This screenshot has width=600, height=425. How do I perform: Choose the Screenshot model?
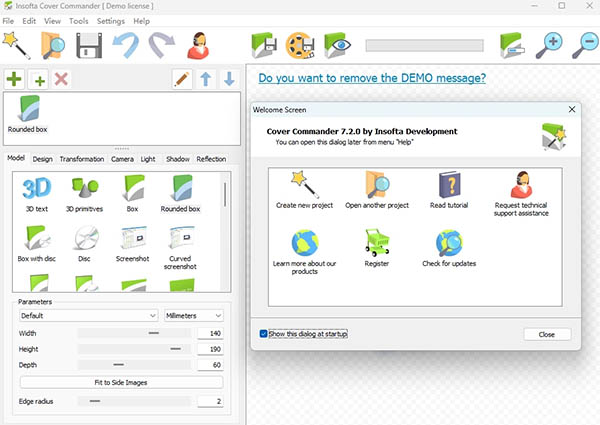[132, 244]
